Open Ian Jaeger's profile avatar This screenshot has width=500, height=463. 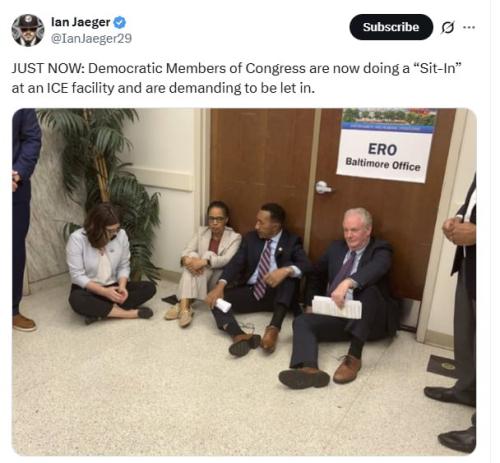click(28, 30)
